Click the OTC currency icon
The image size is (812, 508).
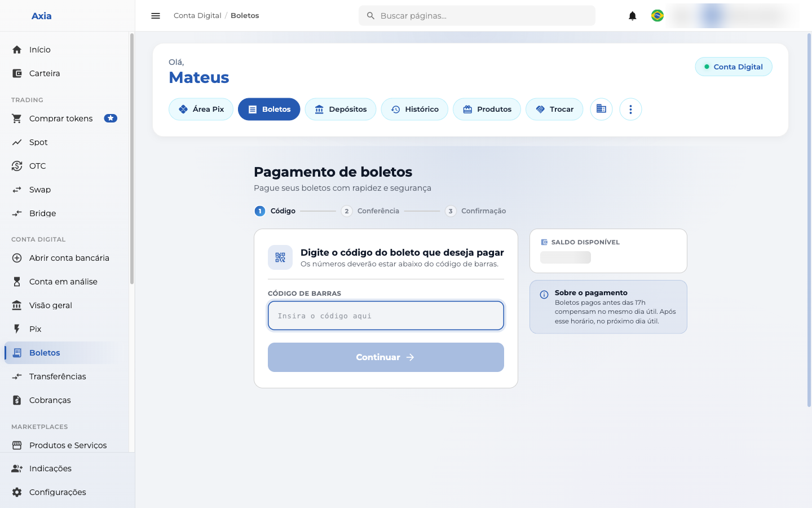click(17, 166)
